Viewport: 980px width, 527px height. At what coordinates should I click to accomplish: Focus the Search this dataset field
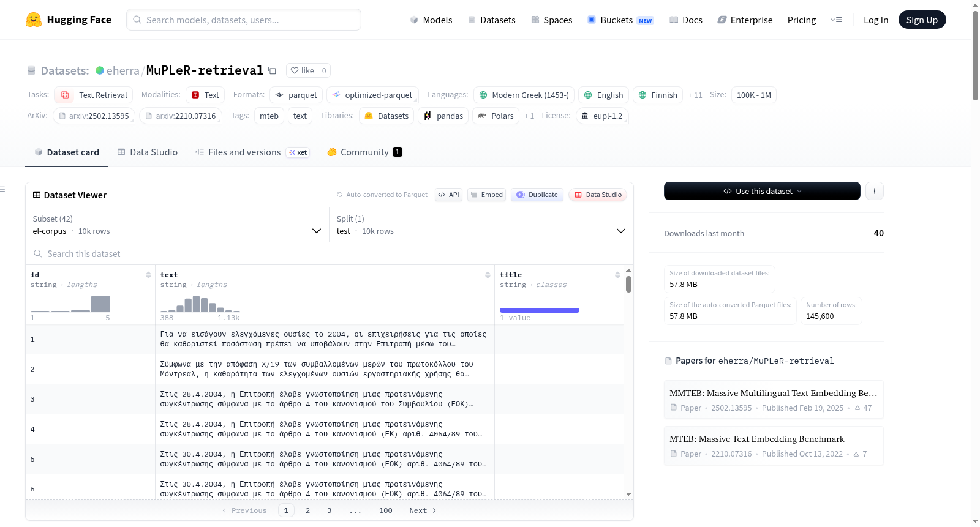coord(330,253)
